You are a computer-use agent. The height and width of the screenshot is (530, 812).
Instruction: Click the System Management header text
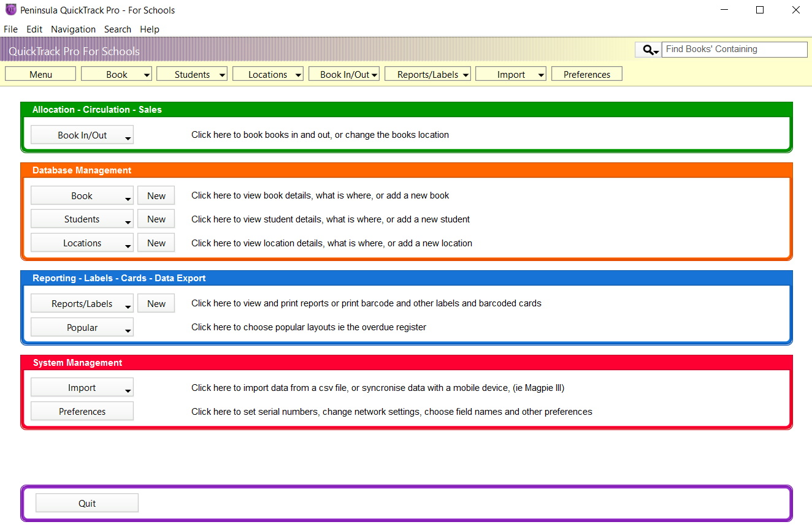coord(77,363)
